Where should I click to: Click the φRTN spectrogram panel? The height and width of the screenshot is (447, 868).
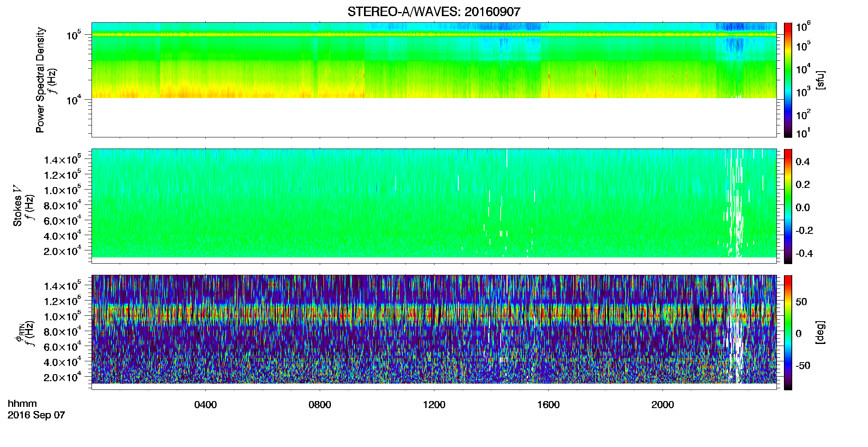click(x=434, y=332)
